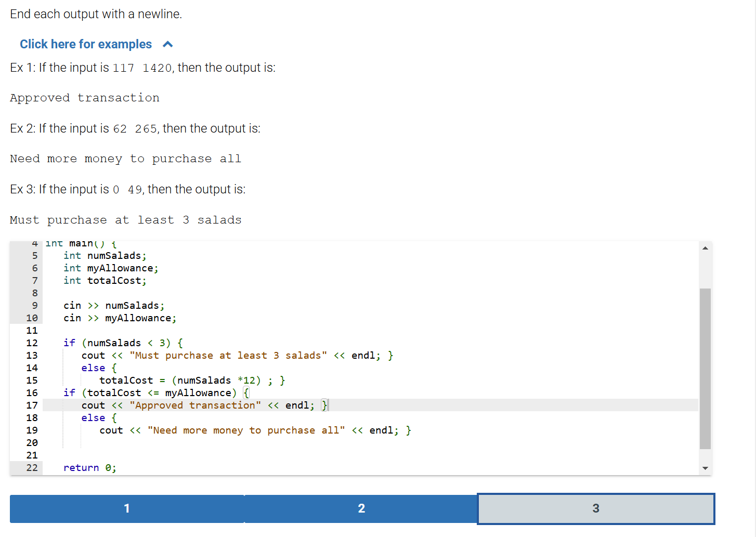Place cursor on 'cin >> numSalads;' line
Image resolution: width=756 pixels, height=537 pixels.
114,305
